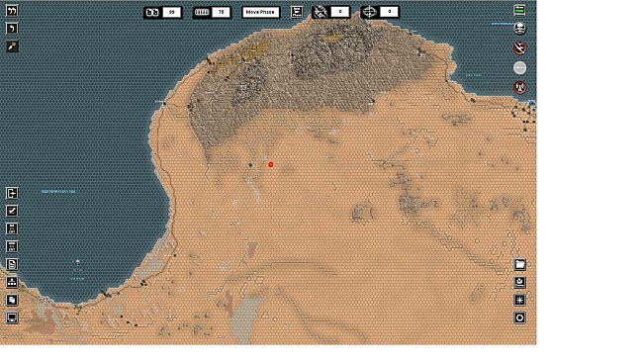The width and height of the screenshot is (644, 362).
Task: Click the exit door icon
Action: [12, 193]
